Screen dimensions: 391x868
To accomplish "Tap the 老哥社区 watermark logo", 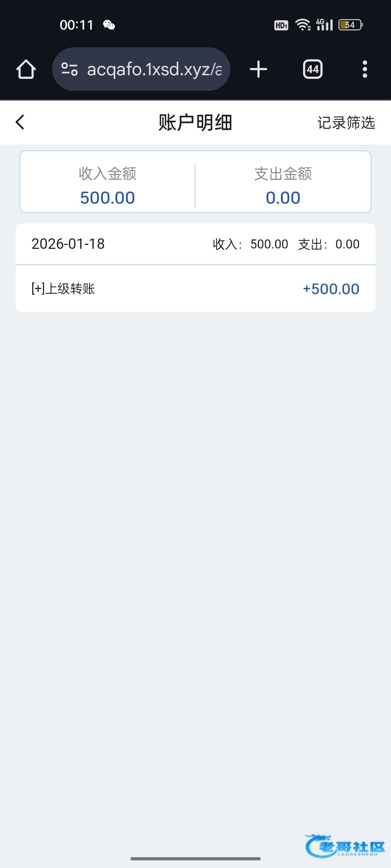I will click(345, 846).
